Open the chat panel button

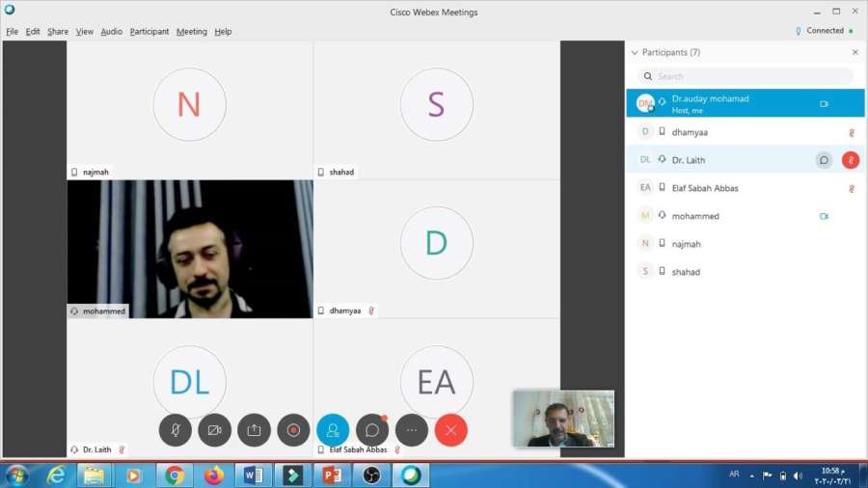(x=372, y=430)
